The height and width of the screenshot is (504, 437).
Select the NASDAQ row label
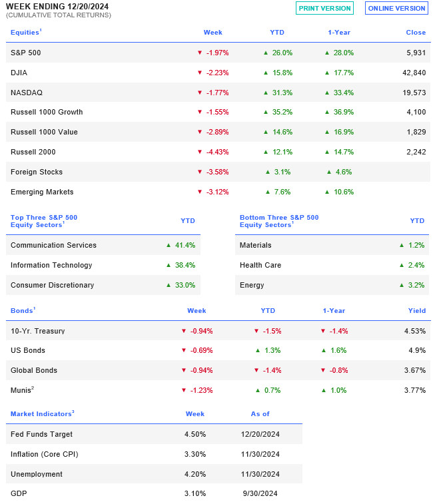coord(27,93)
